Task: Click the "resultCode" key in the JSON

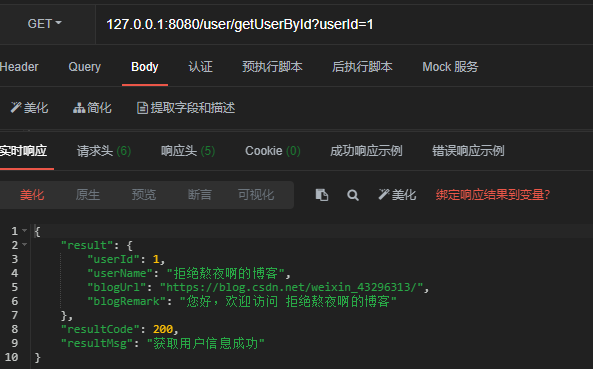Action: coord(100,329)
